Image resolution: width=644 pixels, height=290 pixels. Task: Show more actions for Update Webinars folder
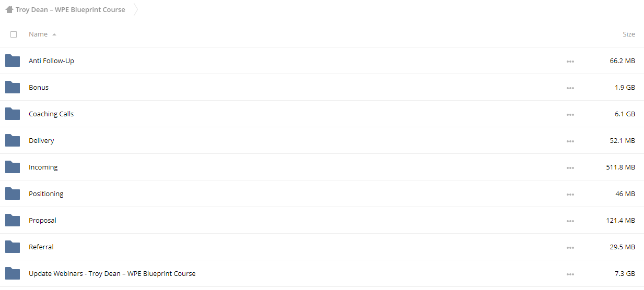[x=570, y=274]
